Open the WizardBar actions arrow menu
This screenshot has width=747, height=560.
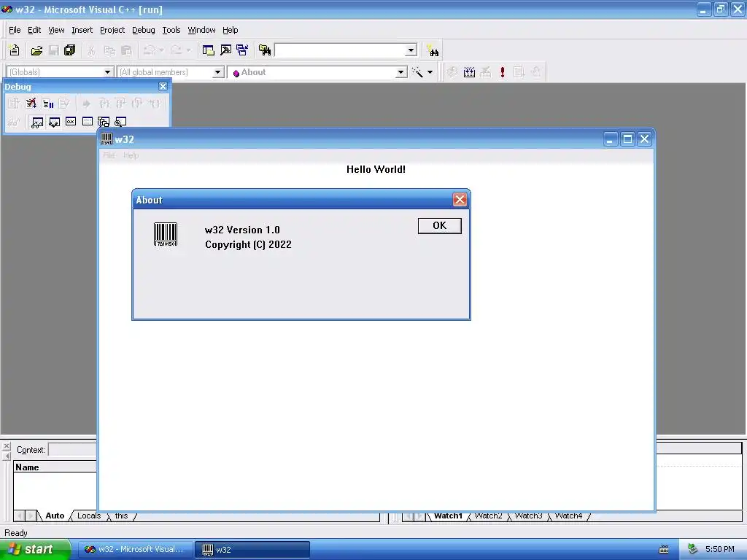pos(430,72)
